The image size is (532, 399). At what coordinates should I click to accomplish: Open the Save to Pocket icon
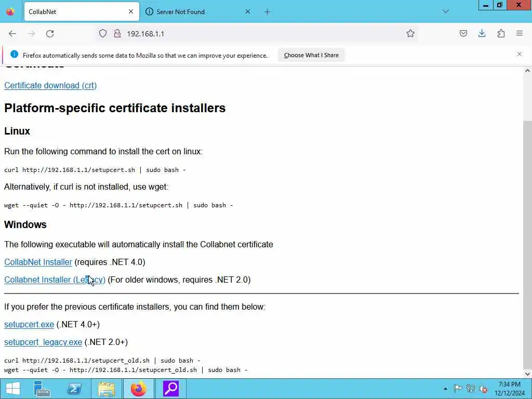pos(463,33)
